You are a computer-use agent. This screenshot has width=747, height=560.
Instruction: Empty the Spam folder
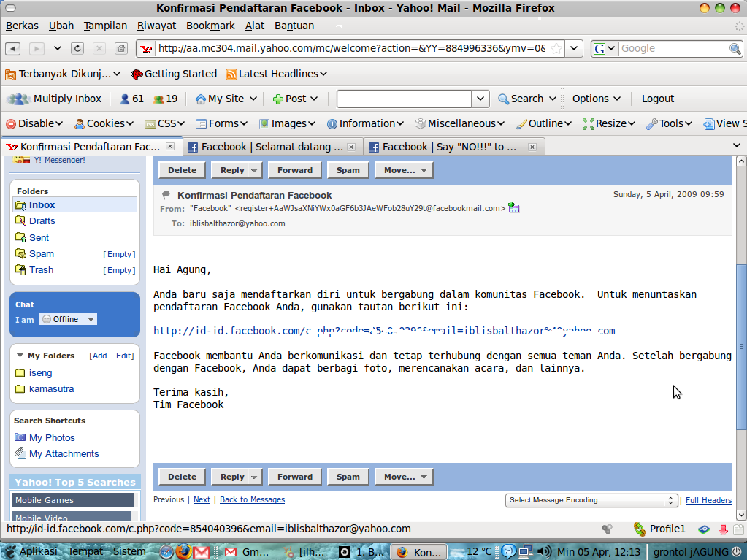pos(120,254)
